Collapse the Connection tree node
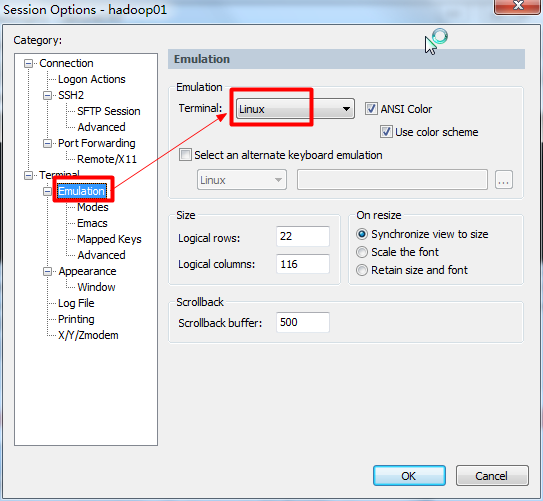This screenshot has height=501, width=543. click(28, 63)
